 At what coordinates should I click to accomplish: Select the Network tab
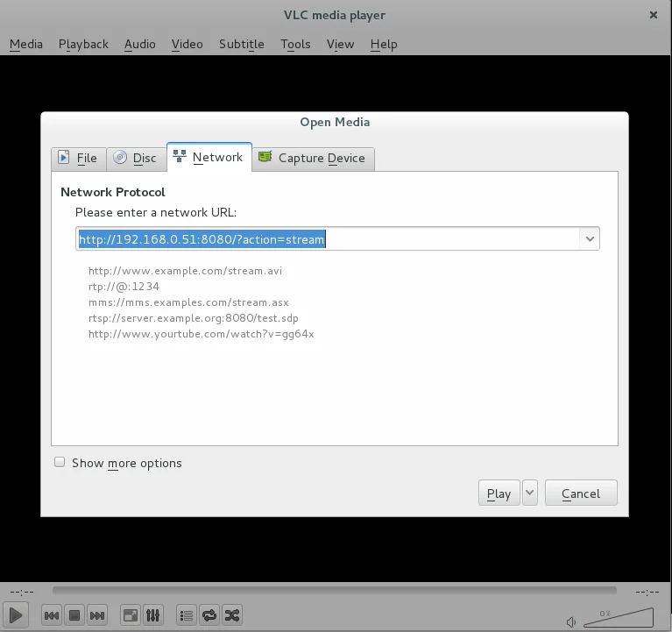click(x=209, y=157)
